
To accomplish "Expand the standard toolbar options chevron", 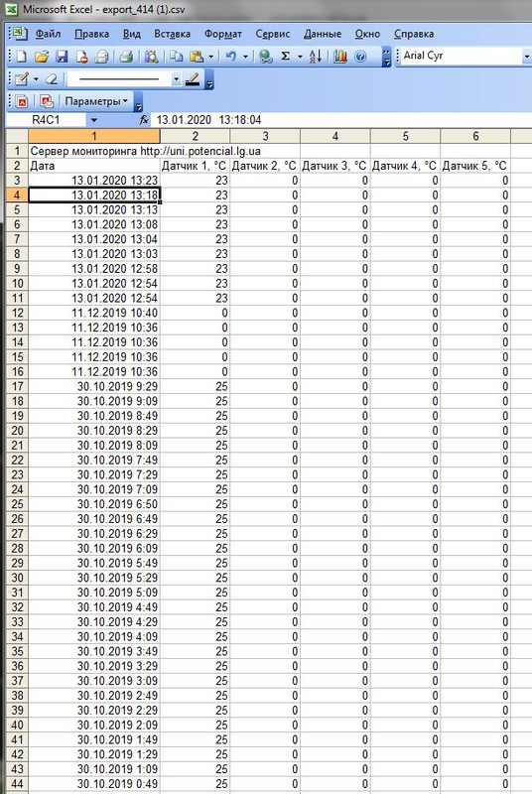I will click(x=386, y=57).
